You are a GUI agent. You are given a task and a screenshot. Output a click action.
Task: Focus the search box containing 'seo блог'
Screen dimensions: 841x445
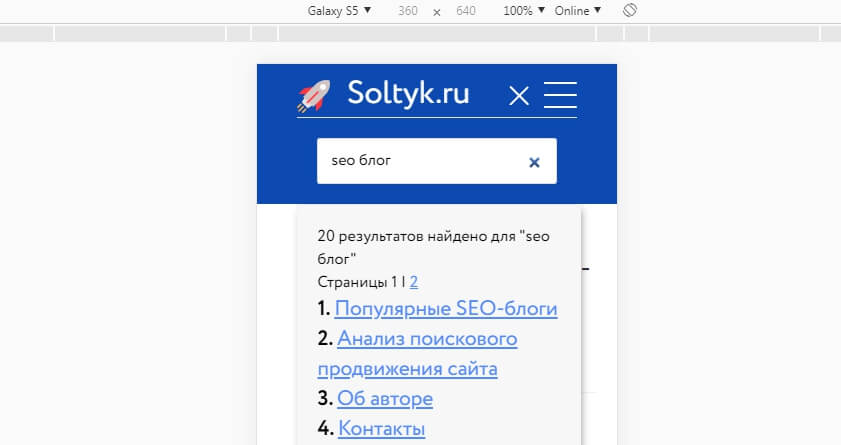(437, 161)
